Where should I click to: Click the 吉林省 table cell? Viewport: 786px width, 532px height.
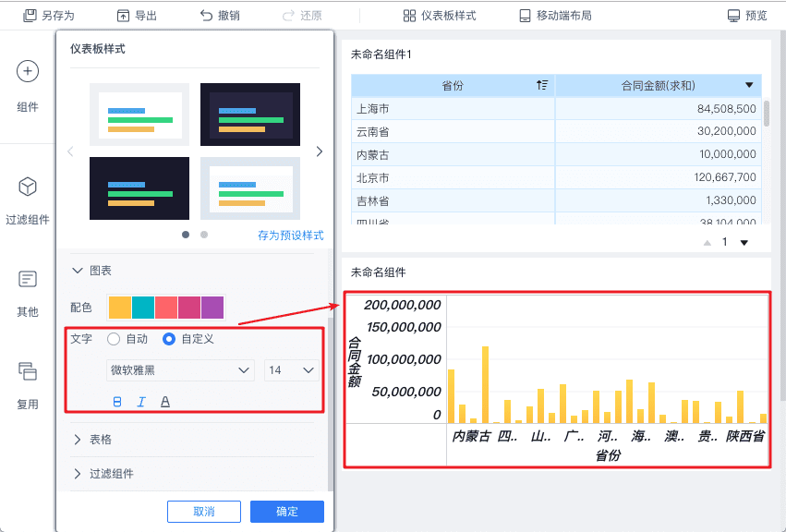[453, 200]
